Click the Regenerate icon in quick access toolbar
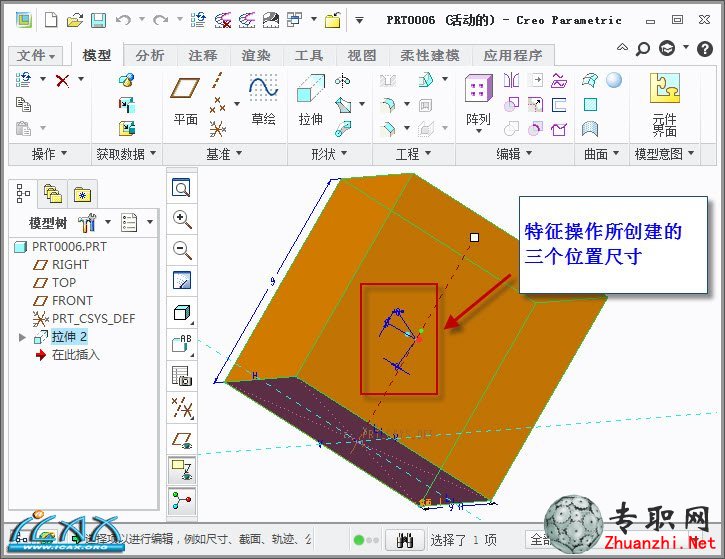Image resolution: width=725 pixels, height=559 pixels. point(198,20)
